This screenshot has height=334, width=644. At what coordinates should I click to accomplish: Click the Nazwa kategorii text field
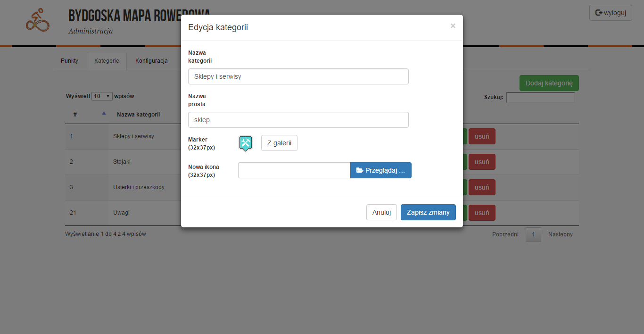click(298, 76)
